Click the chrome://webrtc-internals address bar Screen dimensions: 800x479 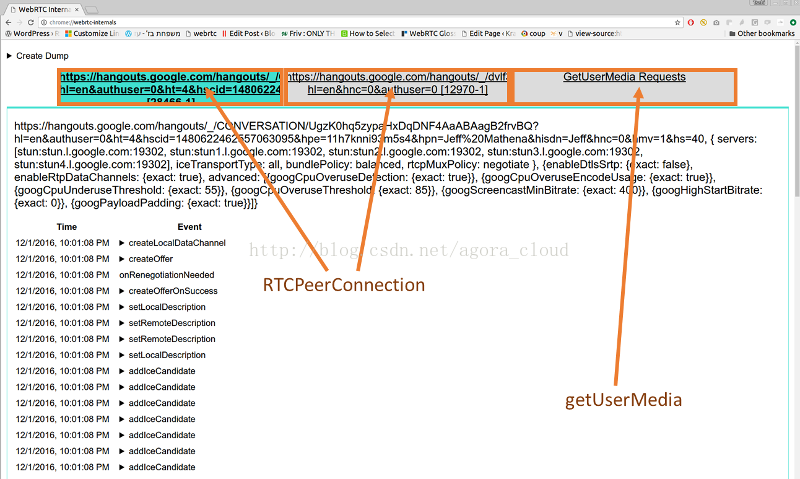357,22
